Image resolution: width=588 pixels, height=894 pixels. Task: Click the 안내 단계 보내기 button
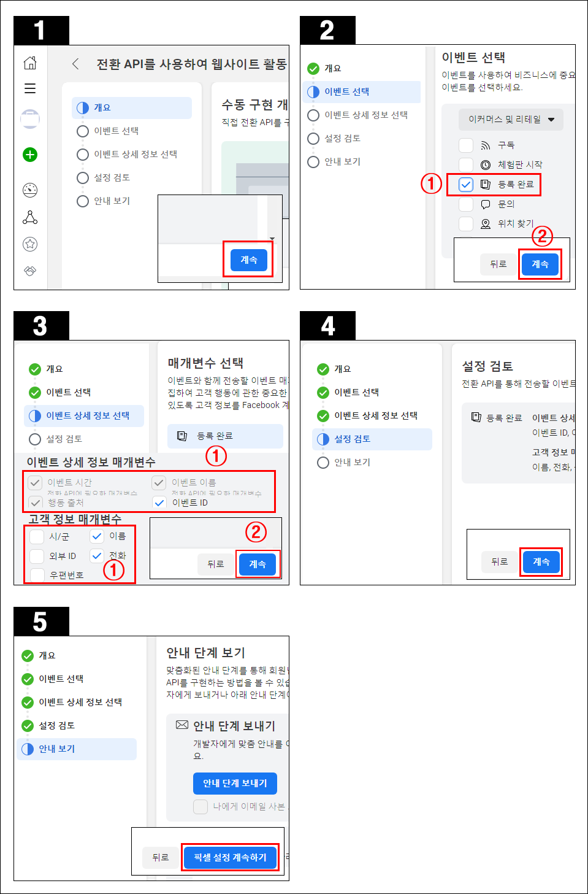(x=235, y=783)
